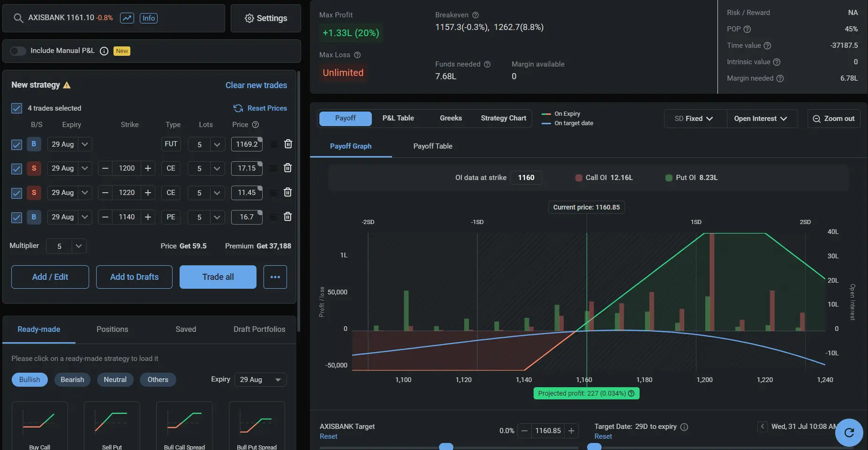Open the Positions tab
This screenshot has height=450, width=868.
[112, 330]
